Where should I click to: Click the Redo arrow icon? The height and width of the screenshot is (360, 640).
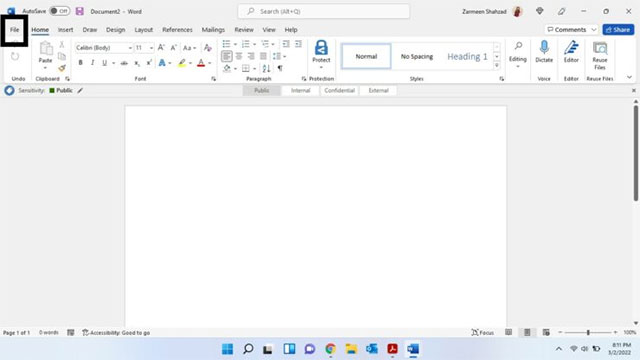[x=15, y=56]
